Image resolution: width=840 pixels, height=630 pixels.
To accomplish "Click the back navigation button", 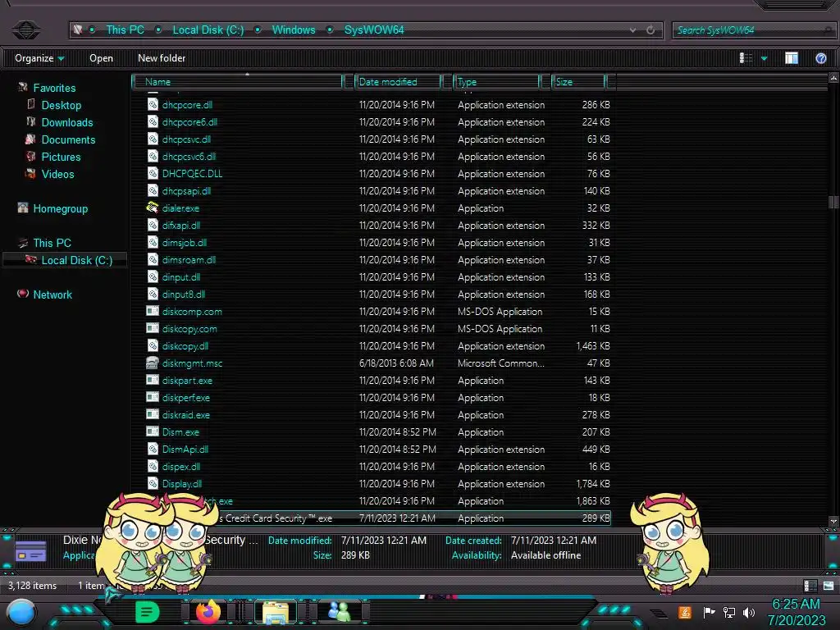I will tap(25, 30).
